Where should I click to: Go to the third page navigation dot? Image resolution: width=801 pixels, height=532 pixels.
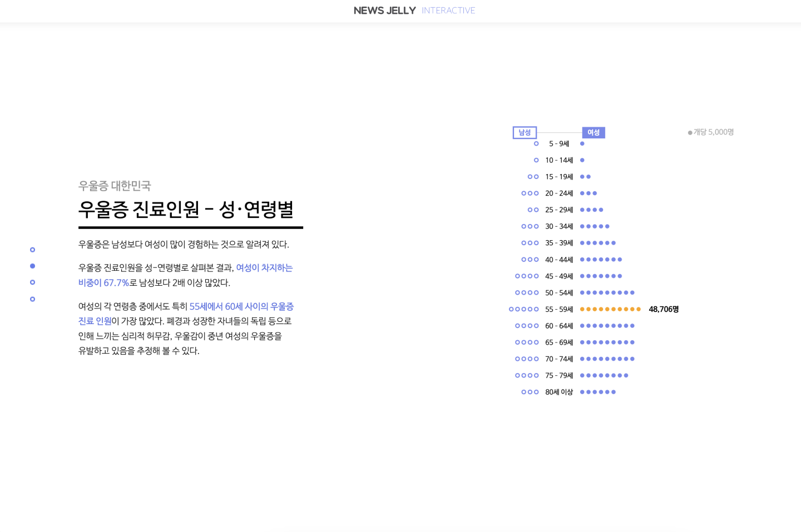(x=32, y=282)
